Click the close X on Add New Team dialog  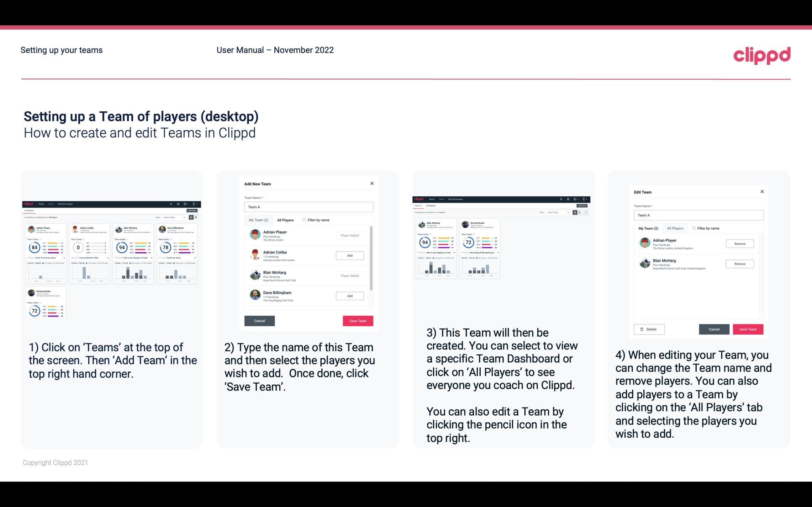[x=372, y=183]
